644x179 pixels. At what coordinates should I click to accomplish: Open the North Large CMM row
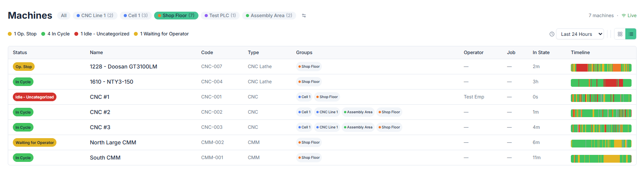pyautogui.click(x=322, y=142)
